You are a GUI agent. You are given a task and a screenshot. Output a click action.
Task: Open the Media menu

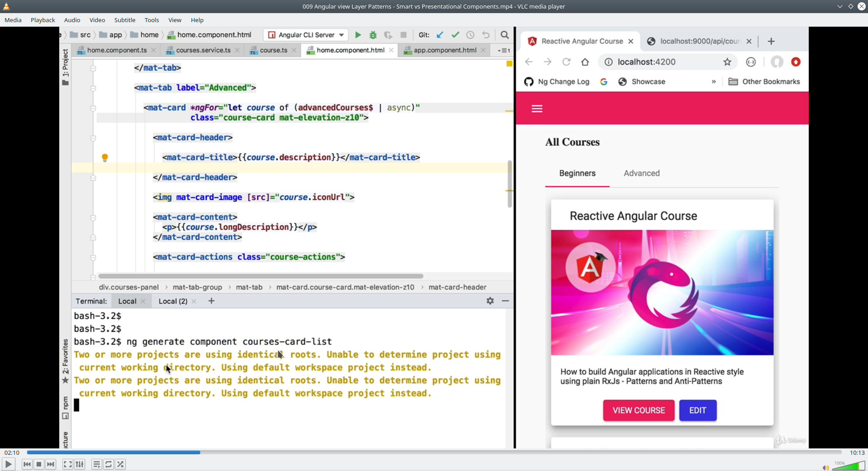click(x=13, y=20)
